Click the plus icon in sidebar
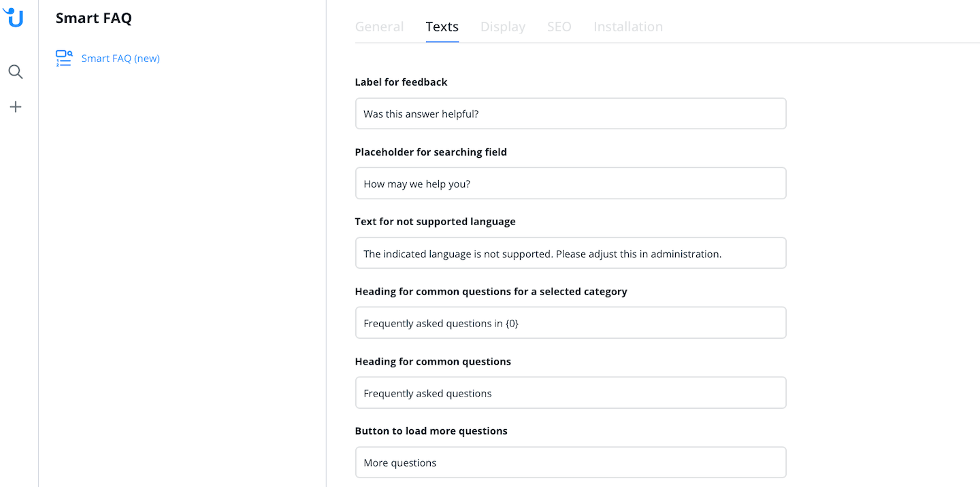This screenshot has height=487, width=980. (x=16, y=107)
